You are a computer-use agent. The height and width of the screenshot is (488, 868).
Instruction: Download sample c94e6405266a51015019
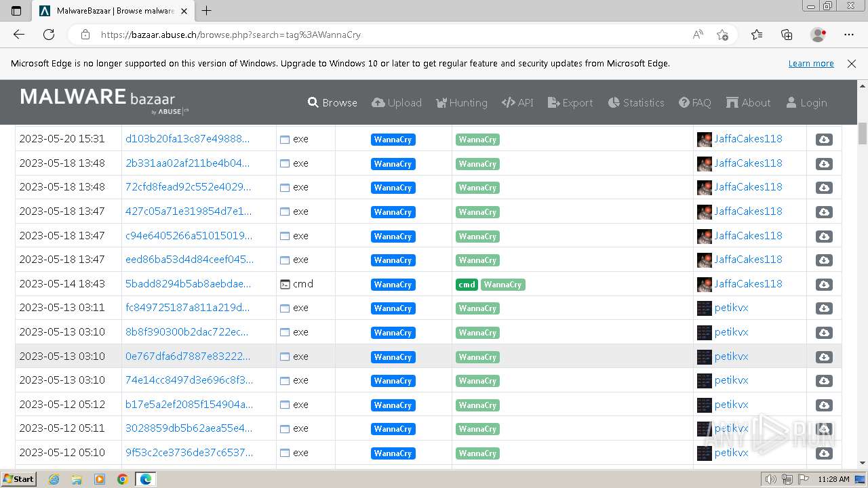(824, 237)
